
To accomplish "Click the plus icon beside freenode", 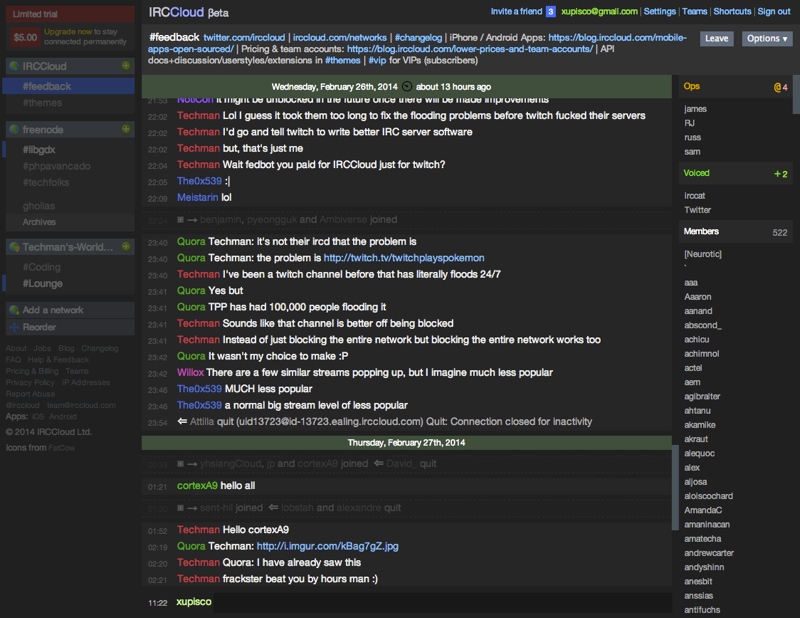I will [126, 129].
